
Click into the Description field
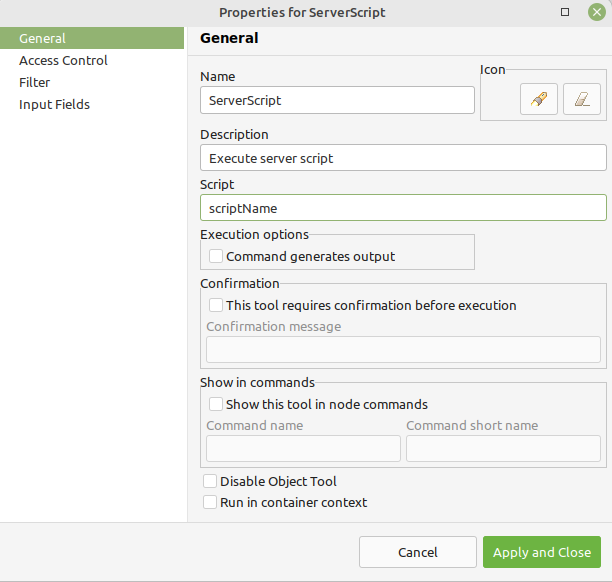point(403,158)
